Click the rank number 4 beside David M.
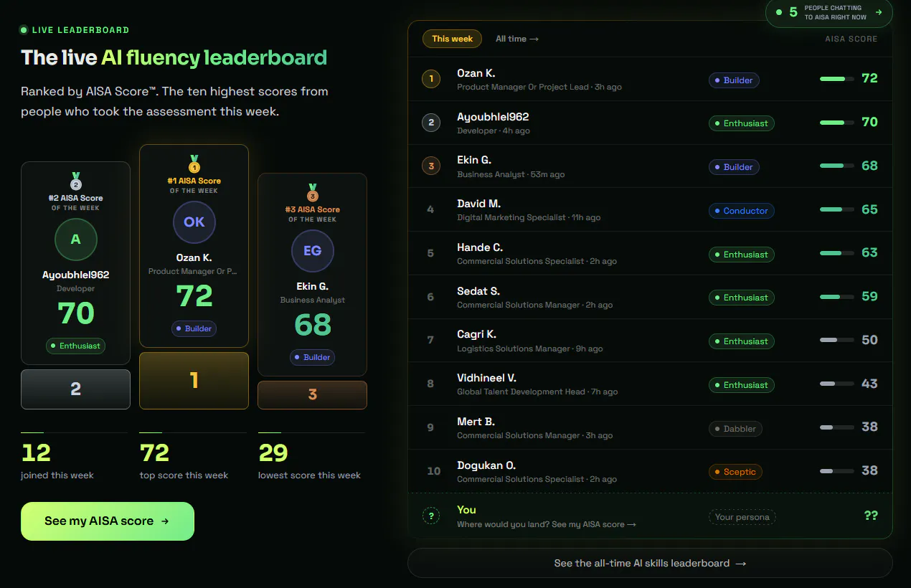This screenshot has width=911, height=588. pyautogui.click(x=430, y=210)
